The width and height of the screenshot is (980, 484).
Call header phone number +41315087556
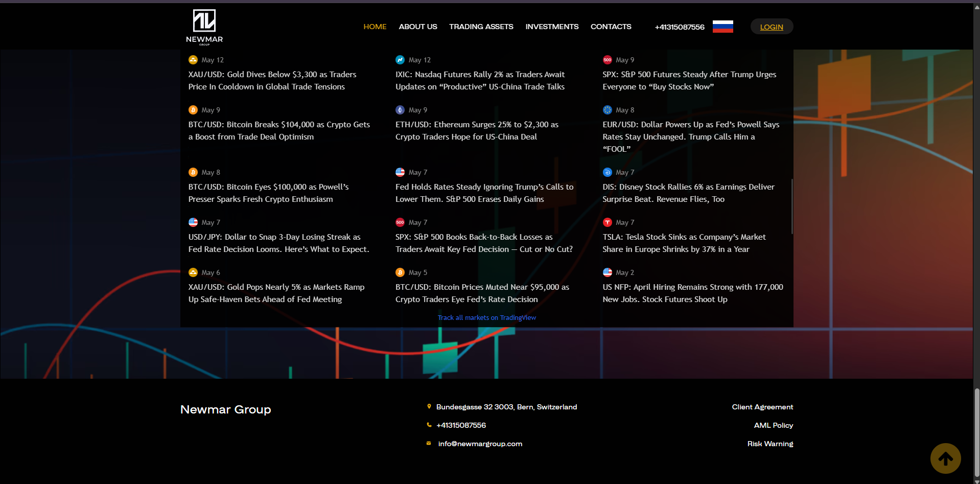(x=680, y=27)
